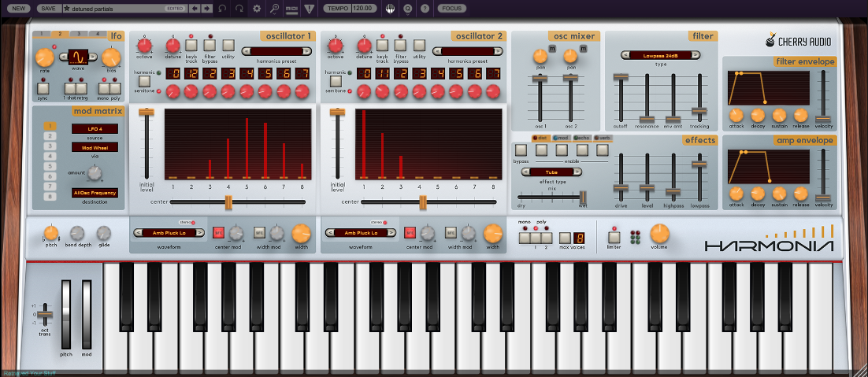Click the SAVE button
Image resolution: width=868 pixels, height=377 pixels.
tap(48, 9)
